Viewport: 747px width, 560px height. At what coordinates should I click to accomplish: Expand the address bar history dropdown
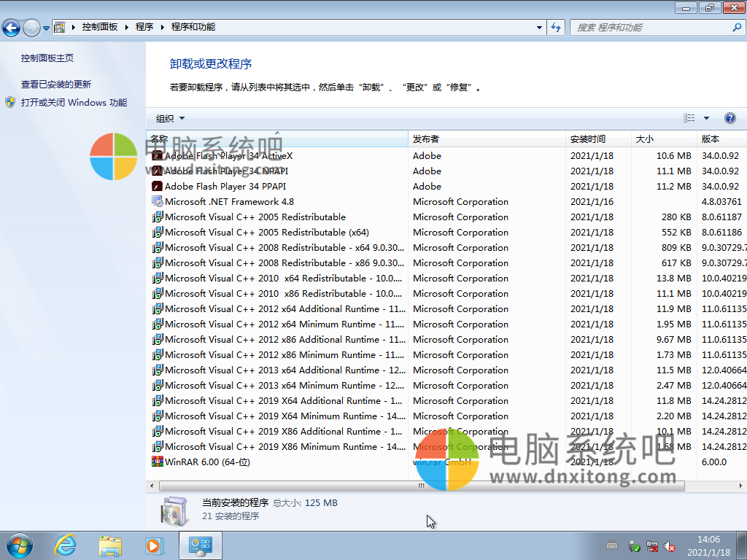tap(539, 27)
